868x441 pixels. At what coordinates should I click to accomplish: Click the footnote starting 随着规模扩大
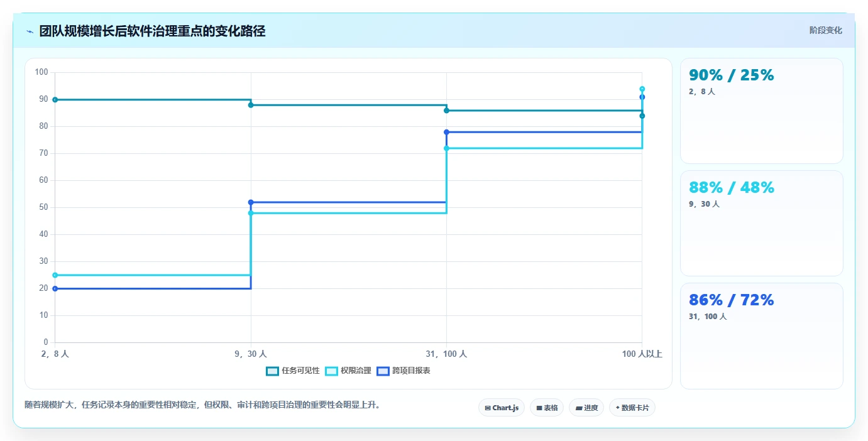point(203,405)
